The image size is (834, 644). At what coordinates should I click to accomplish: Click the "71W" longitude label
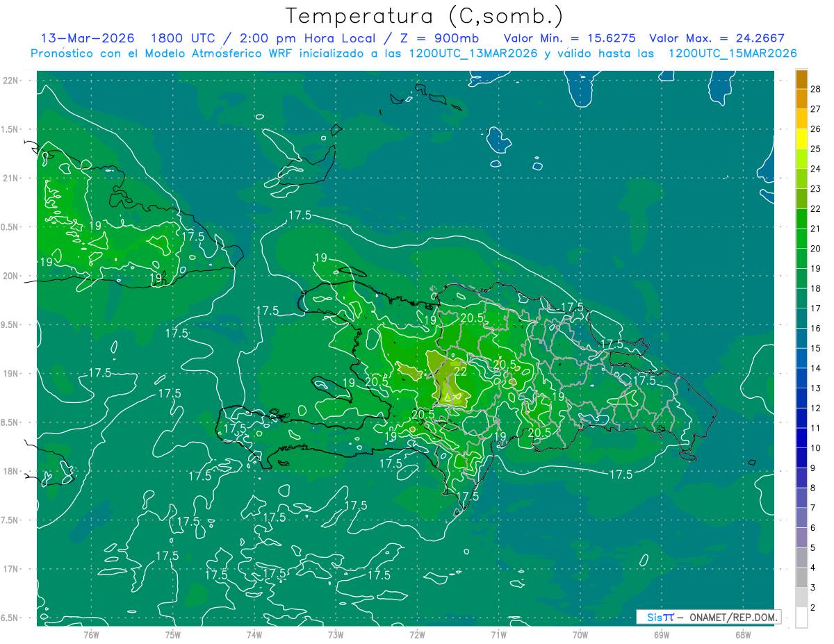[498, 634]
